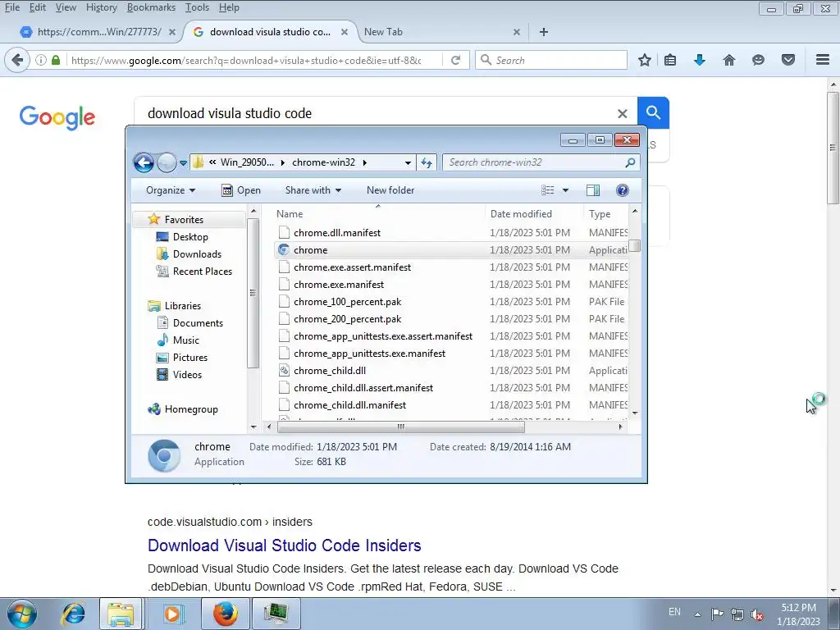The image size is (840, 630).
Task: Click the Firefox bookmark star icon
Action: coord(645,60)
